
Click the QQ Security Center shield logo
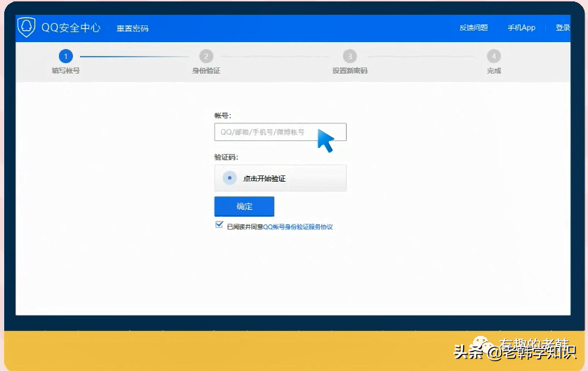coord(26,27)
